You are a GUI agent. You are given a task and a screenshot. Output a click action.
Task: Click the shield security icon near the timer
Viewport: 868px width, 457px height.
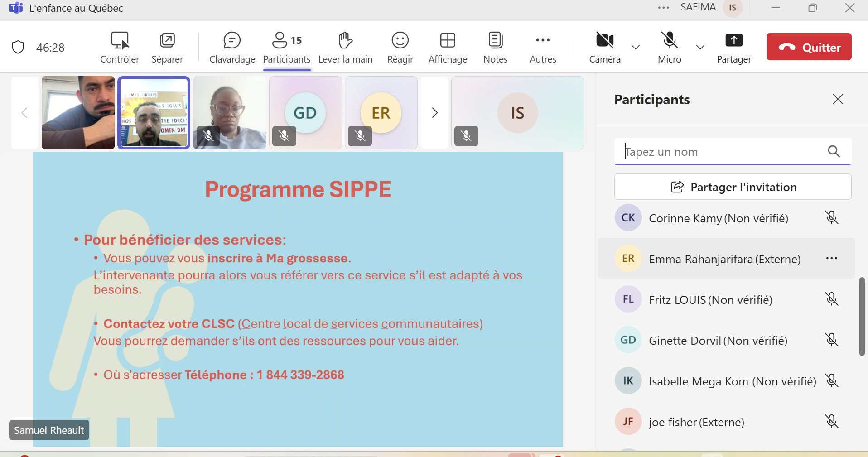click(18, 47)
